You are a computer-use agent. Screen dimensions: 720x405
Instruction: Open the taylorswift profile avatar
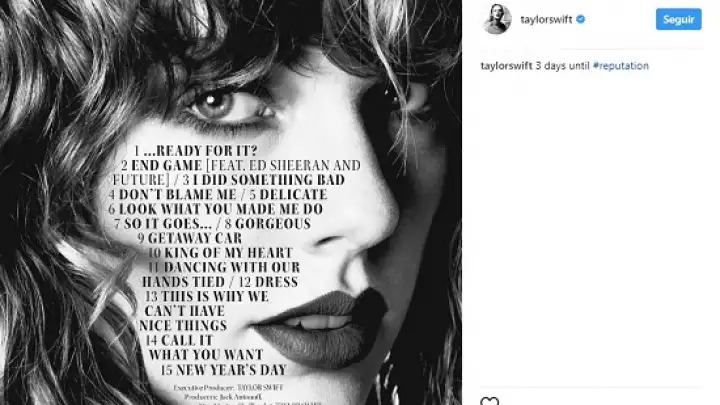[x=497, y=19]
